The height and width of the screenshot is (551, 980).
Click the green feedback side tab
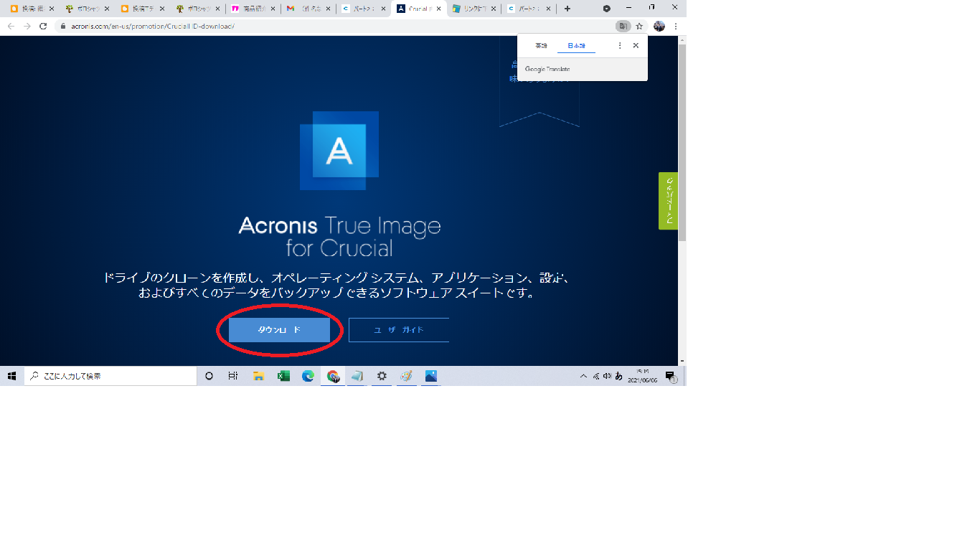coord(668,201)
